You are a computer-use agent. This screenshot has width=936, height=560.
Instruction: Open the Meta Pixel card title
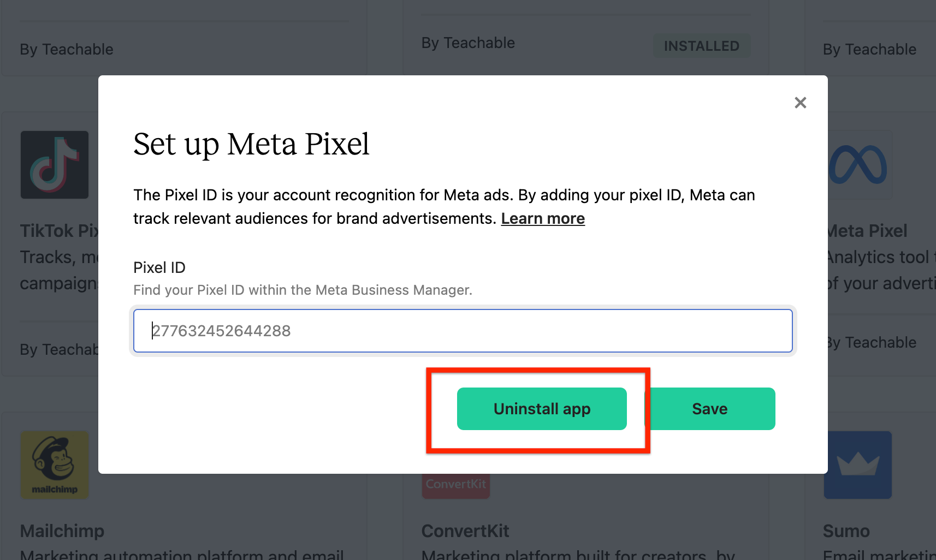coord(868,231)
